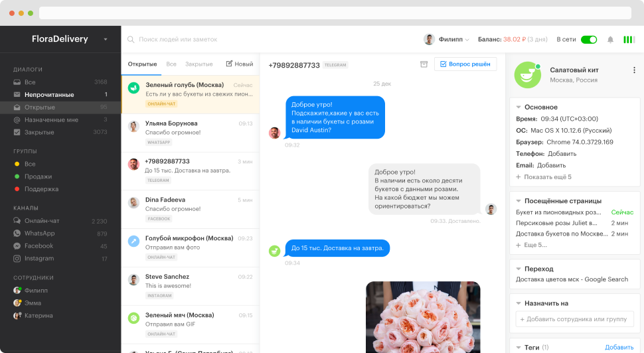Select red Поддержка group dot
644x353 pixels.
(17, 189)
